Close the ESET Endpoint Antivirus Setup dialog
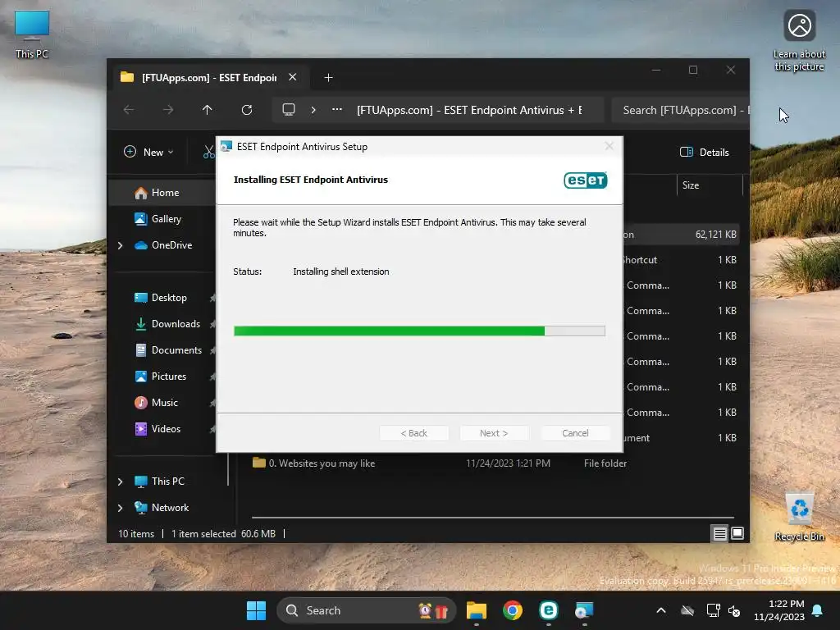The height and width of the screenshot is (630, 840). pos(609,146)
